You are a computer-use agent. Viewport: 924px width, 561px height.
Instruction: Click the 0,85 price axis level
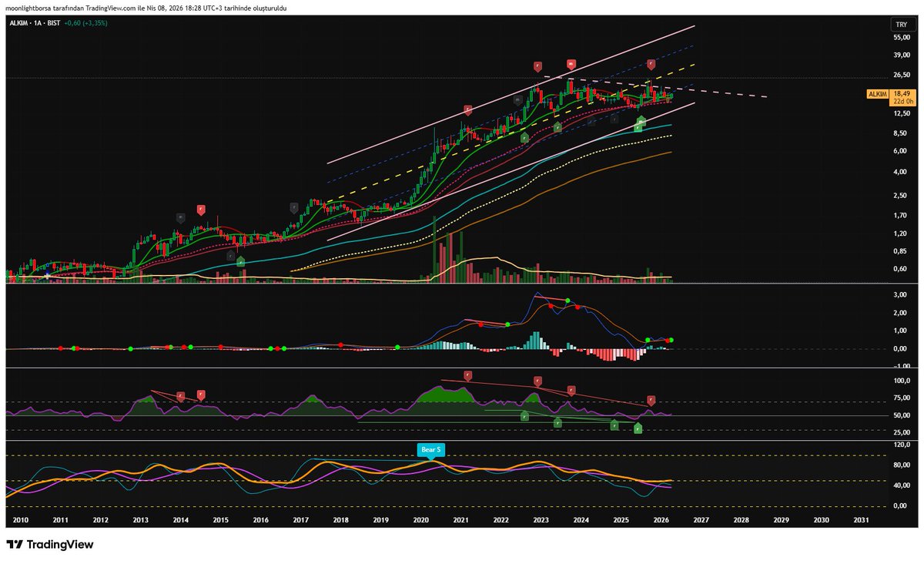(x=900, y=250)
